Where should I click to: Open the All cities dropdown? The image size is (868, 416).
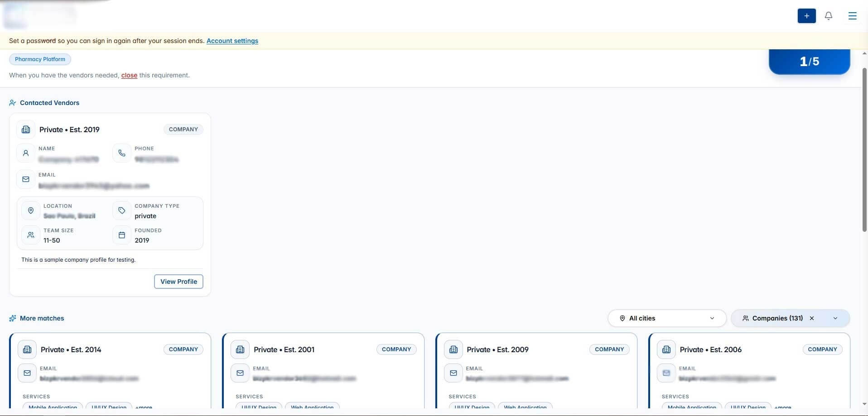coord(667,318)
